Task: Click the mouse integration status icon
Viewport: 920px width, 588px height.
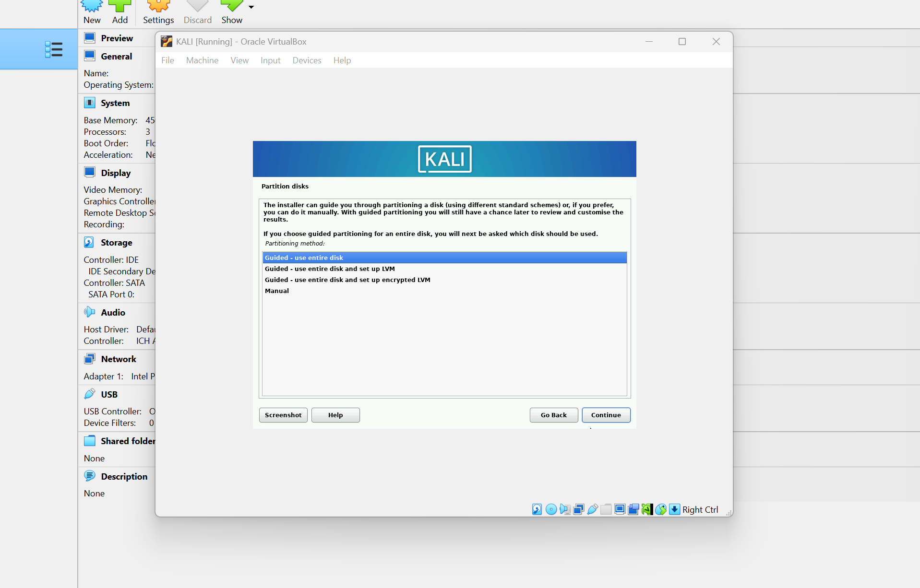Action: coord(661,509)
